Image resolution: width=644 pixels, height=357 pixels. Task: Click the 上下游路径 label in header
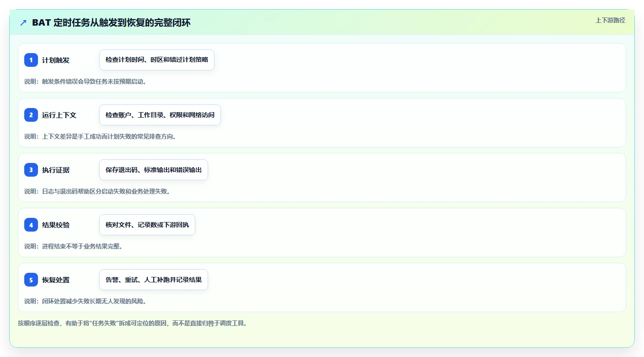[x=610, y=20]
